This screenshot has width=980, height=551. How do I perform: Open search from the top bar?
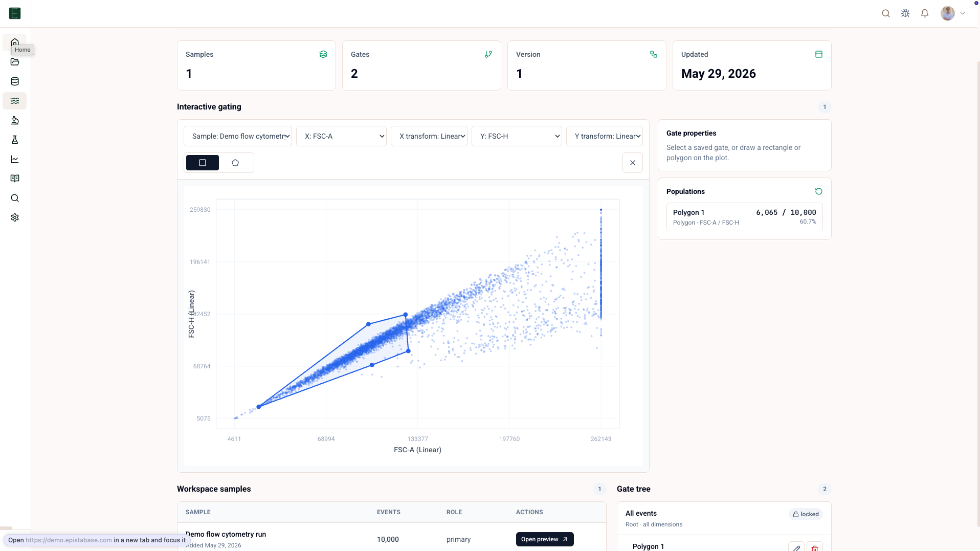886,13
